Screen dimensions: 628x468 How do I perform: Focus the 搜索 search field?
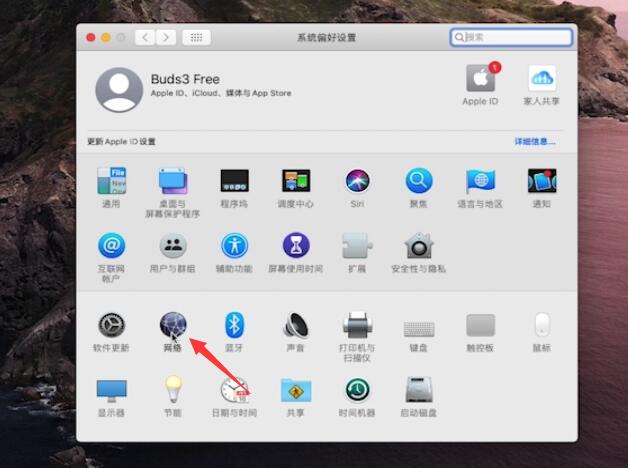tap(511, 37)
